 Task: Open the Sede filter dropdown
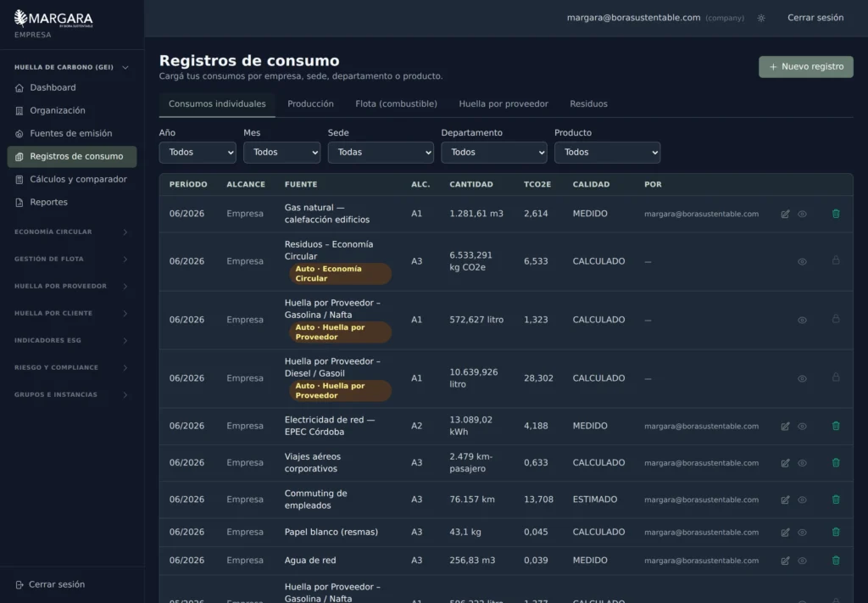coord(381,153)
